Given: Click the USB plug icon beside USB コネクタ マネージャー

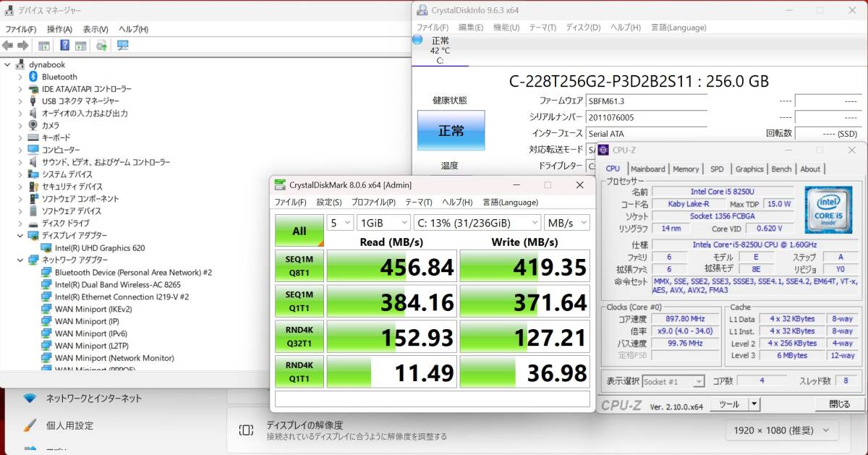Looking at the screenshot, I should 33,101.
